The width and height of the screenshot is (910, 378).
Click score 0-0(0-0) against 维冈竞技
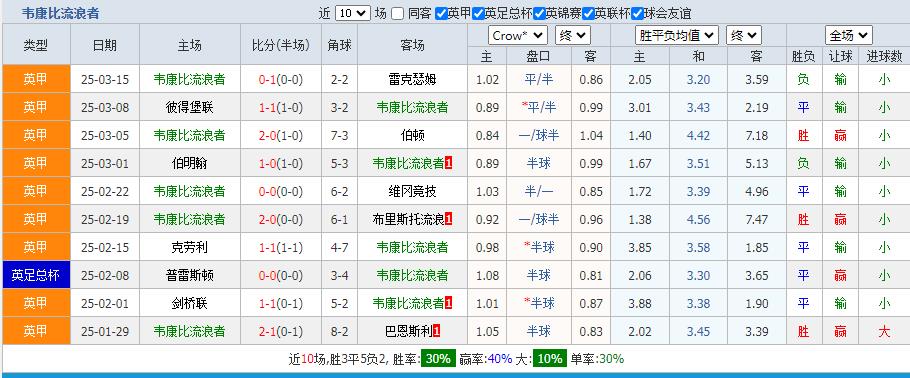click(x=281, y=192)
